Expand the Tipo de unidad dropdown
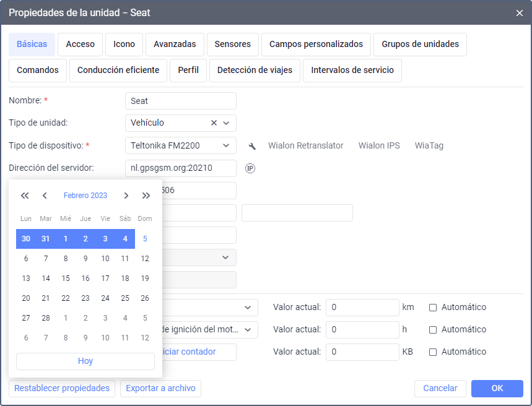The image size is (532, 406). 226,123
